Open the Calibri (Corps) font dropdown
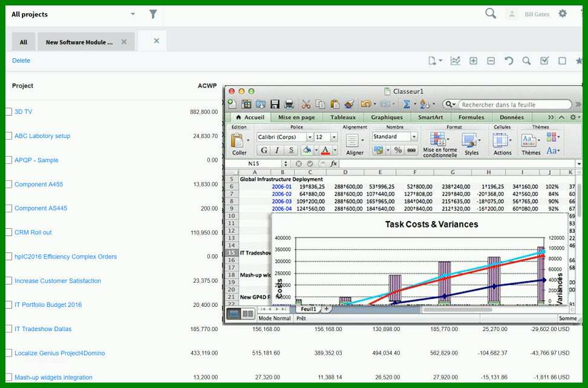588x388 pixels. click(310, 137)
